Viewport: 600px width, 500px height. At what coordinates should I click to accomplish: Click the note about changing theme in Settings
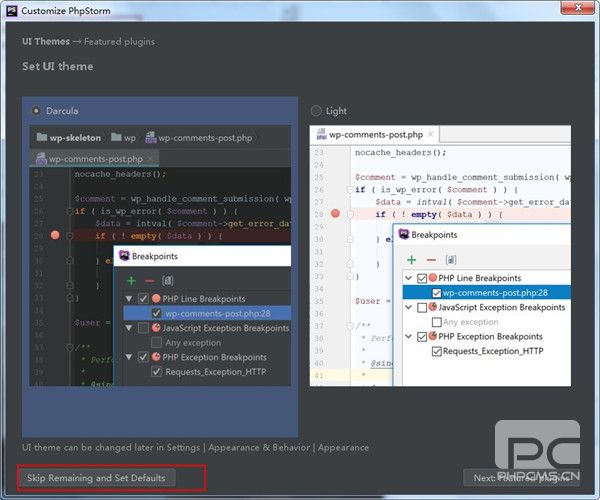tap(196, 447)
